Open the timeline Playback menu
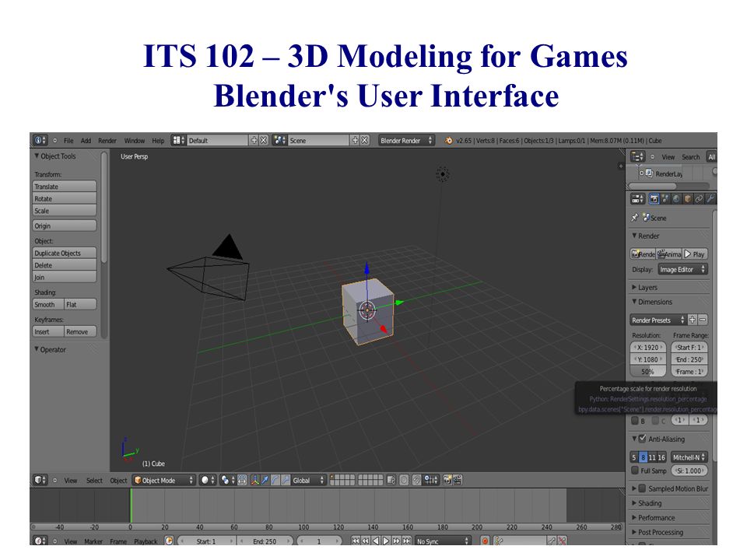The image size is (747, 560). (146, 541)
